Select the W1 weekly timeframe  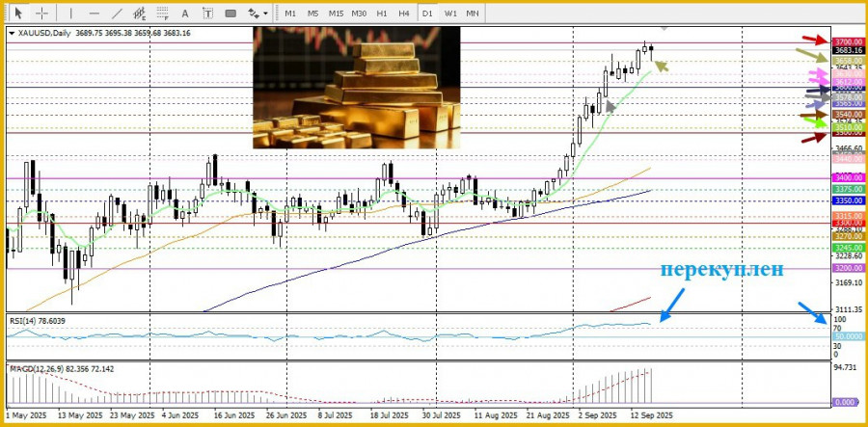[x=450, y=13]
